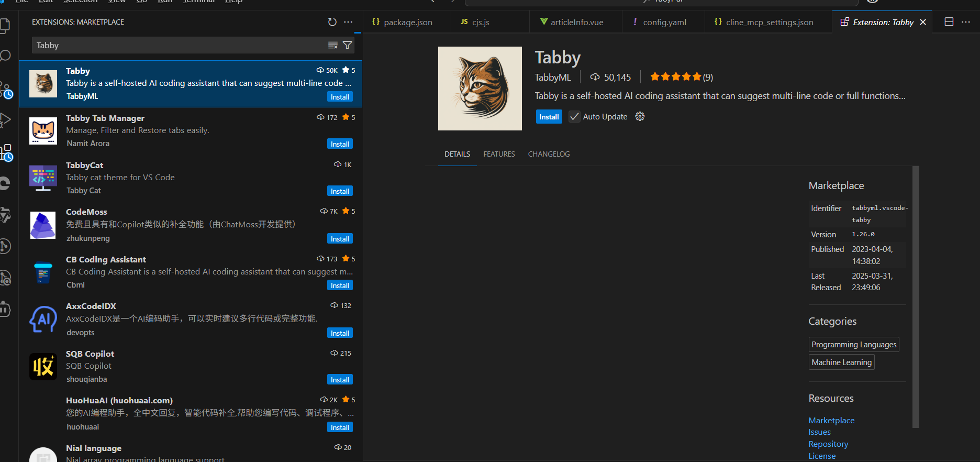This screenshot has width=980, height=462.
Task: Split the editor to the right
Action: pos(949,22)
